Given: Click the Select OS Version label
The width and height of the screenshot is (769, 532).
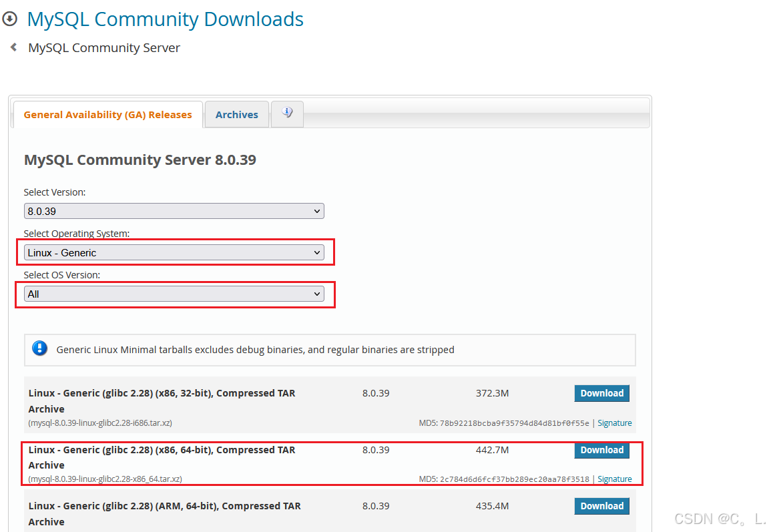Looking at the screenshot, I should point(62,275).
